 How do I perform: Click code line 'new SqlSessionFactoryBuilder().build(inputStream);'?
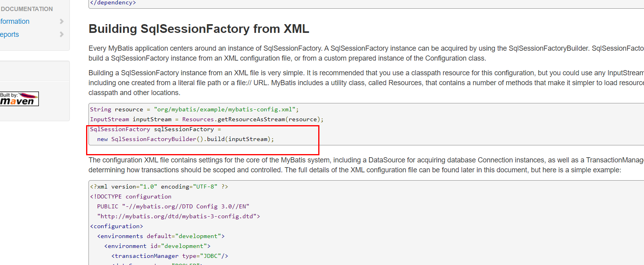point(185,139)
